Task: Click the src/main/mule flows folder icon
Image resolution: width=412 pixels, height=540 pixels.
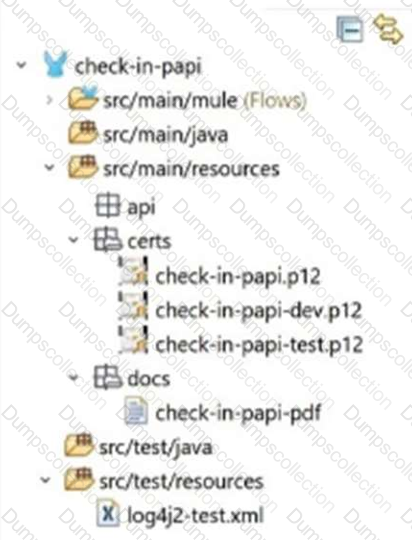Action: [83, 97]
